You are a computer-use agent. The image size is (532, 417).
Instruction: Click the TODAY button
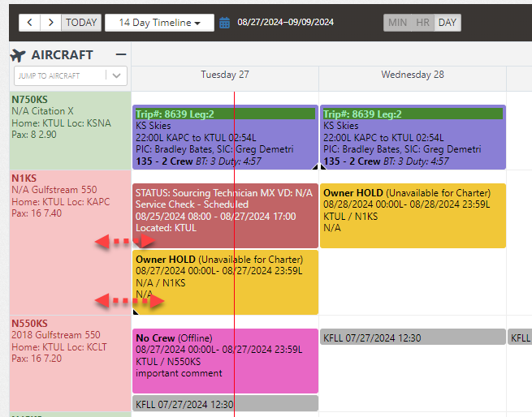[81, 23]
